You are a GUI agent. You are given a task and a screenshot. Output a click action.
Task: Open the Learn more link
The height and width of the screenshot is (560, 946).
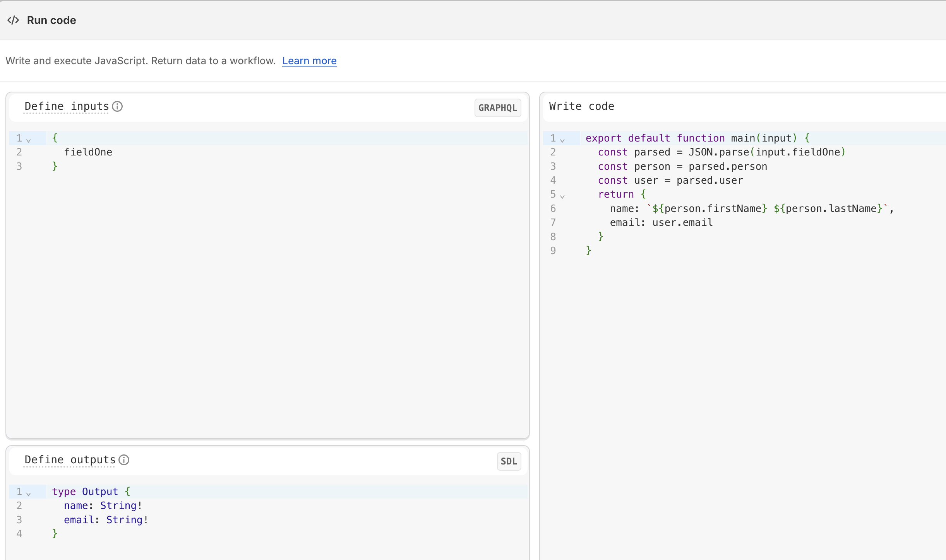(x=309, y=61)
